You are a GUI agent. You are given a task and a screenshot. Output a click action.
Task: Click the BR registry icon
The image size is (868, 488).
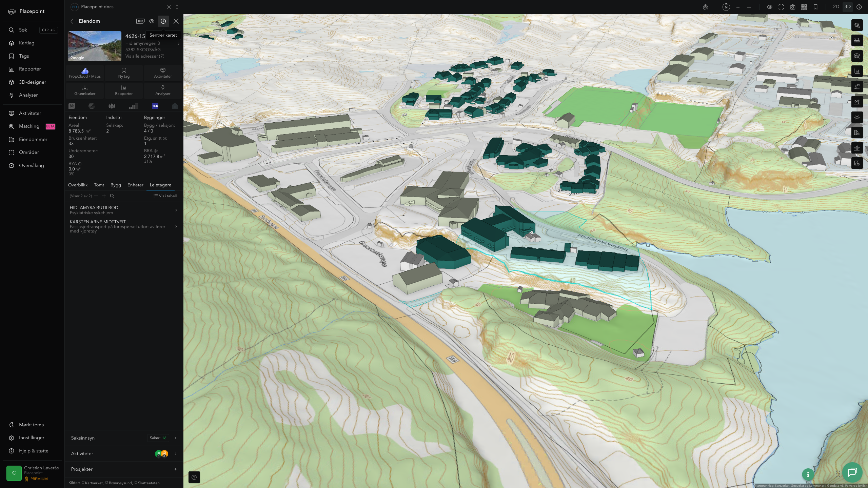72,106
